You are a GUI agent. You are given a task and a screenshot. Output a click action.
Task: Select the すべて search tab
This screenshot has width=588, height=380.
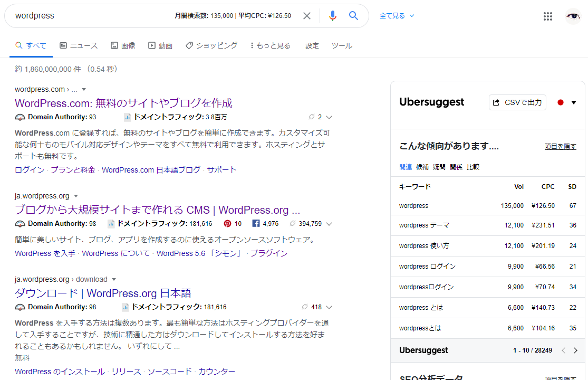31,45
